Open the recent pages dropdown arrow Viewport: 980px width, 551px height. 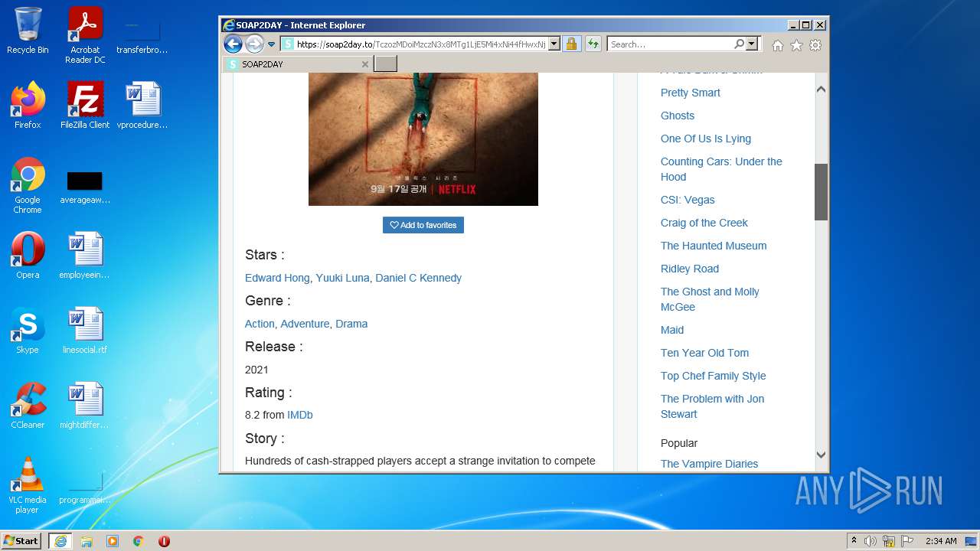[271, 44]
